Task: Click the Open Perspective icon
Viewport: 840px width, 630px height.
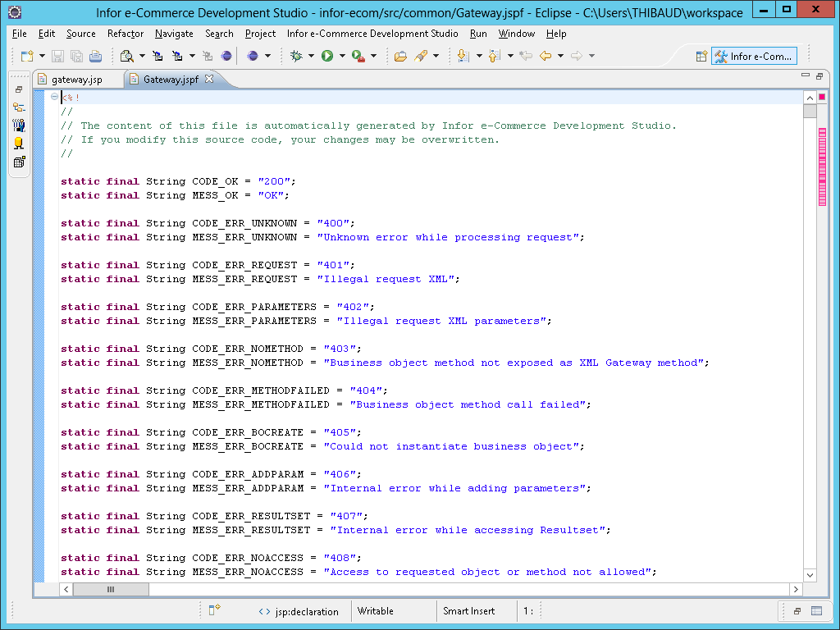Action: coord(701,57)
